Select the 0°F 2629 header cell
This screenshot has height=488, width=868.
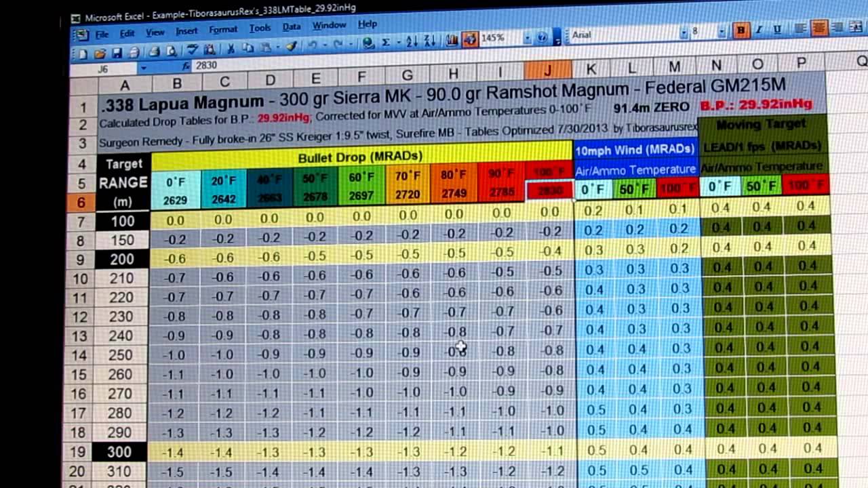[x=176, y=190]
